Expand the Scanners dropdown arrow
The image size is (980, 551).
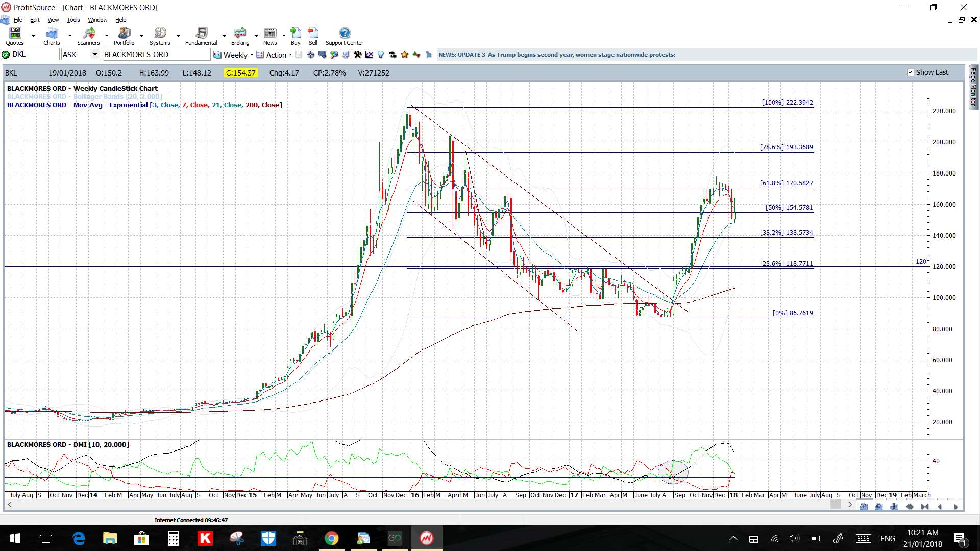(x=107, y=36)
